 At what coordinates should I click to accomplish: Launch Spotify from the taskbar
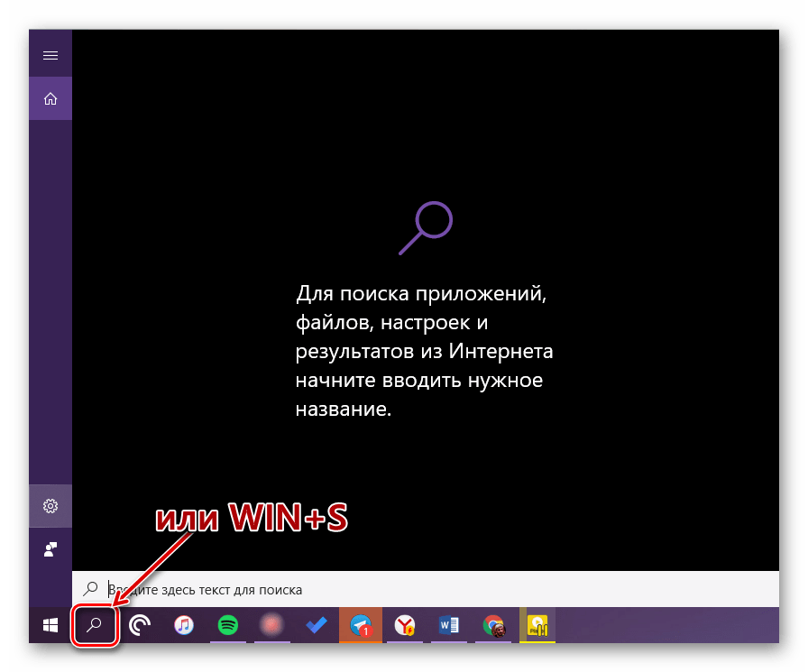228,625
